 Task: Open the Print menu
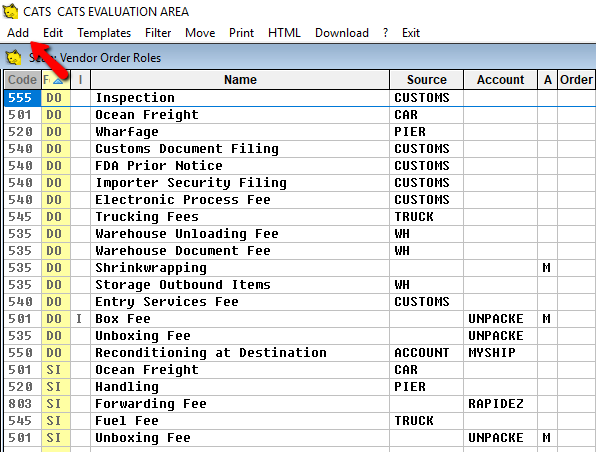coord(241,33)
